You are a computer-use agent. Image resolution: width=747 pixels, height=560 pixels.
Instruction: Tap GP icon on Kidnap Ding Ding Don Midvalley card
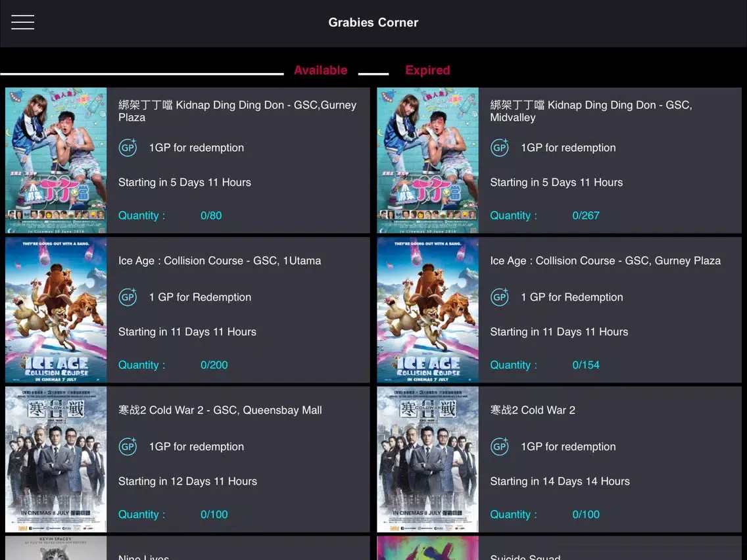coord(499,148)
